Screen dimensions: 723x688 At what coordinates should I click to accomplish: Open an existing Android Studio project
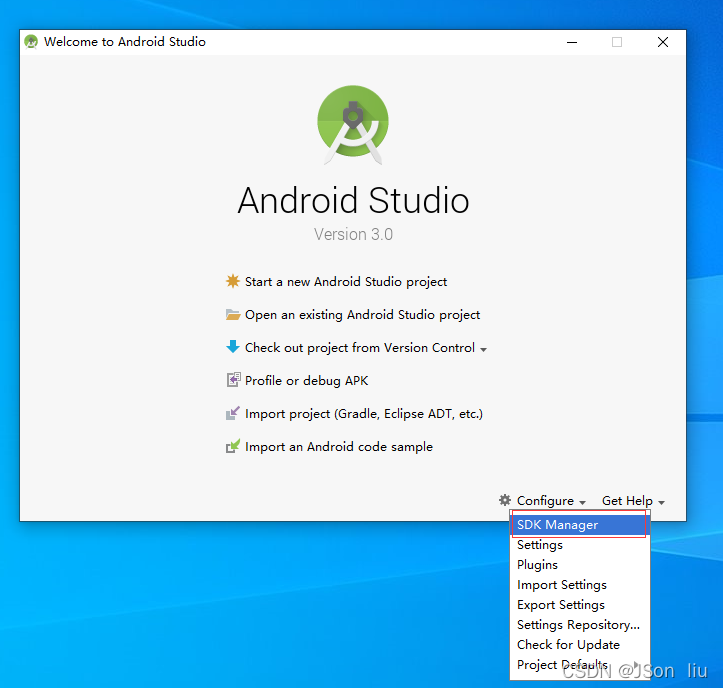pos(362,315)
